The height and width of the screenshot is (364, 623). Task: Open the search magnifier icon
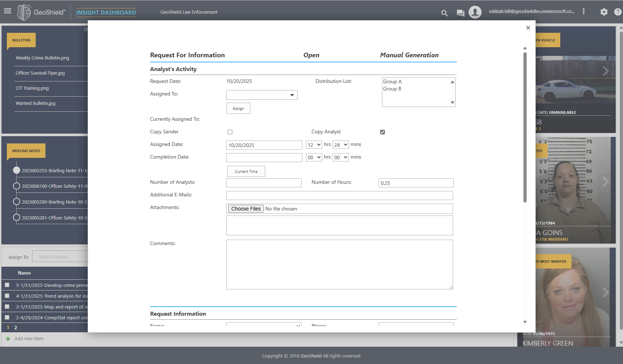coord(444,13)
